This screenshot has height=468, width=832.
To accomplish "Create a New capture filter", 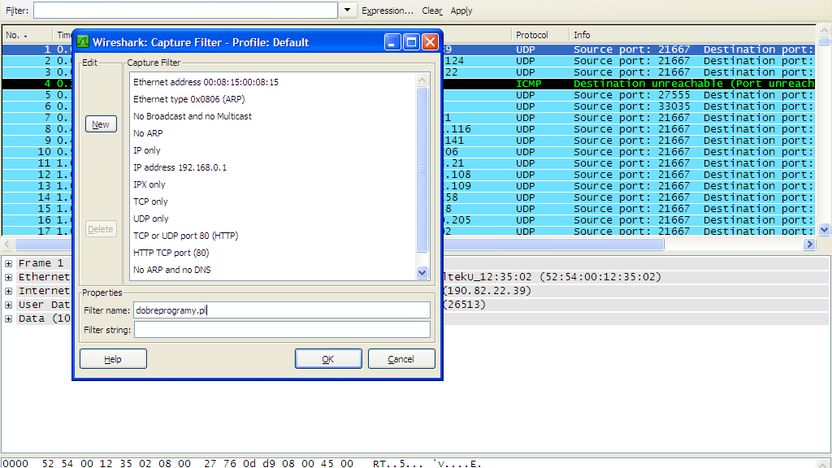I will click(x=101, y=124).
